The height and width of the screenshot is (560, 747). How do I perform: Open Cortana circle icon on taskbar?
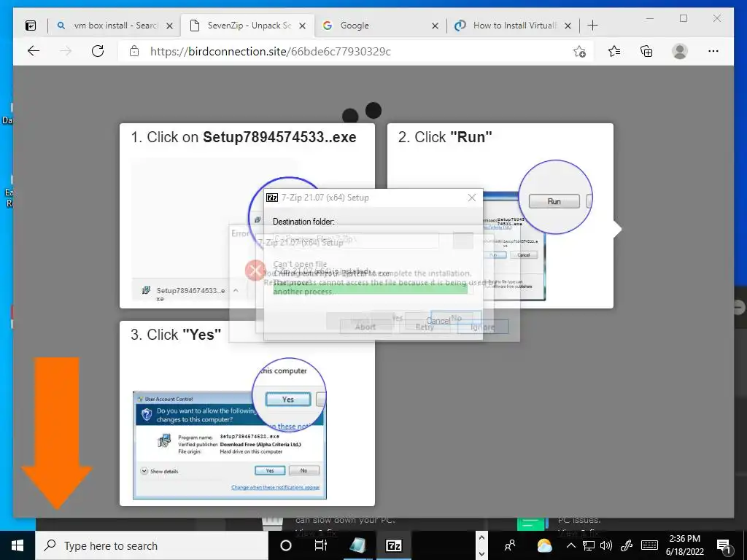pos(286,545)
